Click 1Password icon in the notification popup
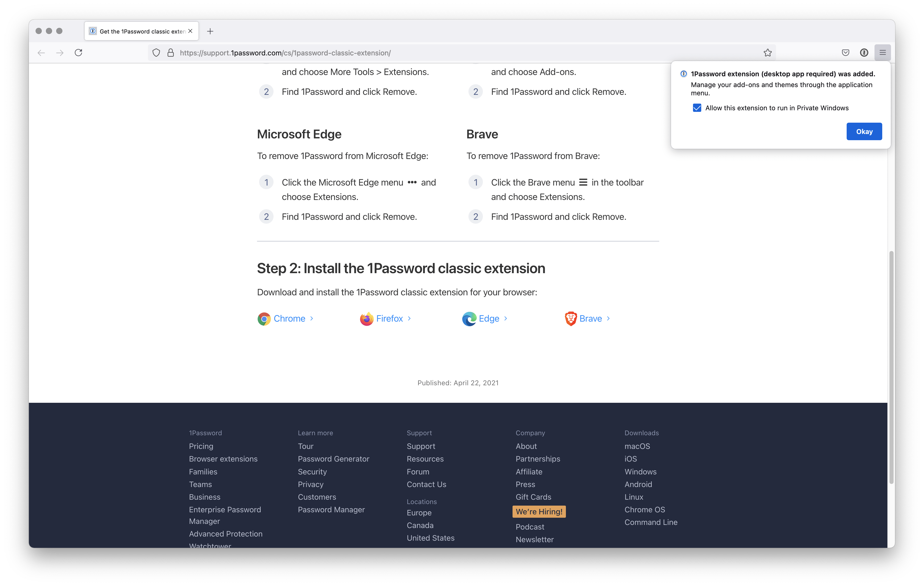This screenshot has height=586, width=924. pyautogui.click(x=684, y=74)
